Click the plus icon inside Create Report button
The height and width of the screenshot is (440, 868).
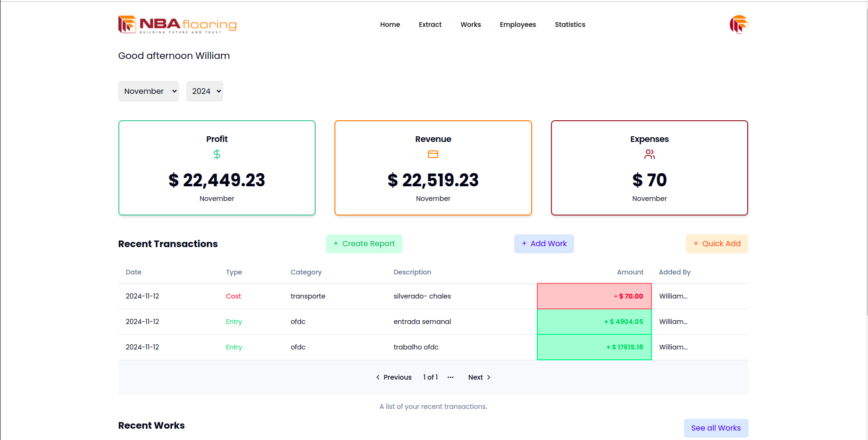coord(335,243)
